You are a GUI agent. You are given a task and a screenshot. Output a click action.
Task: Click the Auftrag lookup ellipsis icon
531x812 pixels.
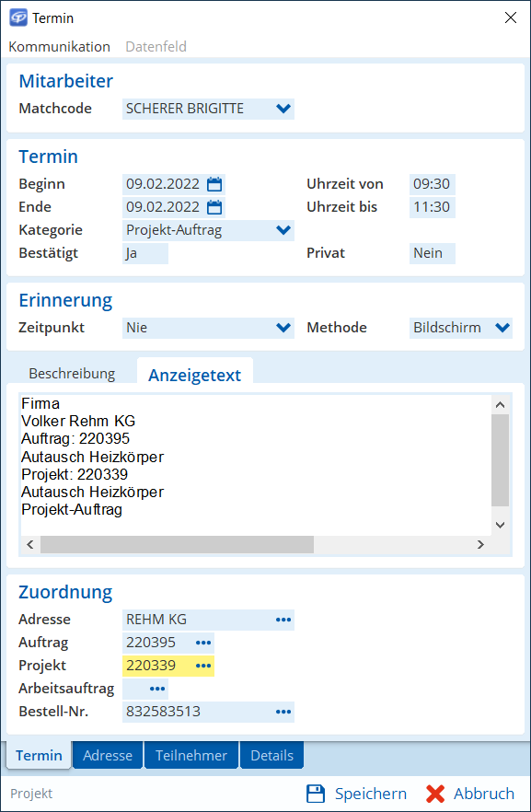pyautogui.click(x=203, y=643)
